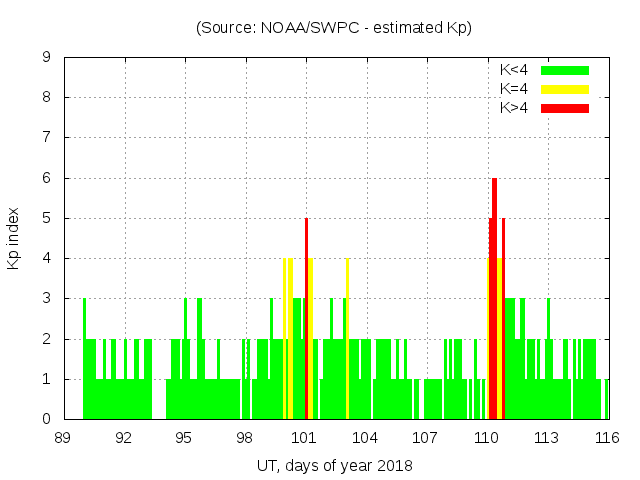Screen dimensions: 640x480
Task: Click the "Kp index" y-axis label
Action: point(14,238)
